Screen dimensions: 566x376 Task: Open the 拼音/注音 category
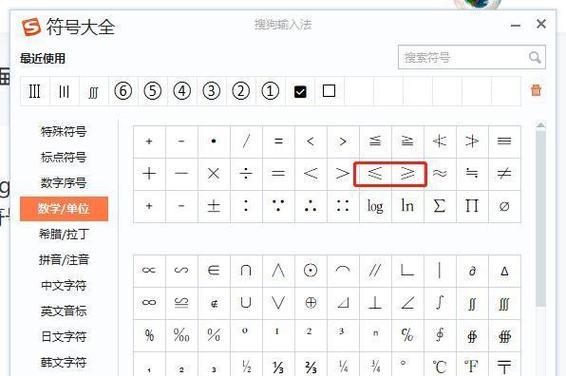tap(64, 260)
